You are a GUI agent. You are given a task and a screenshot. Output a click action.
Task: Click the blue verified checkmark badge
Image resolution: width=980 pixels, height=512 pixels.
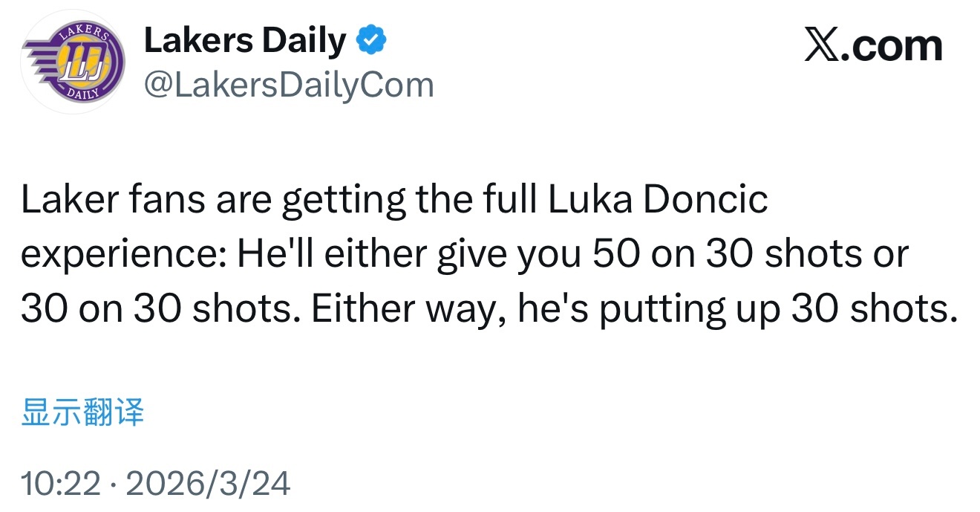pos(372,41)
